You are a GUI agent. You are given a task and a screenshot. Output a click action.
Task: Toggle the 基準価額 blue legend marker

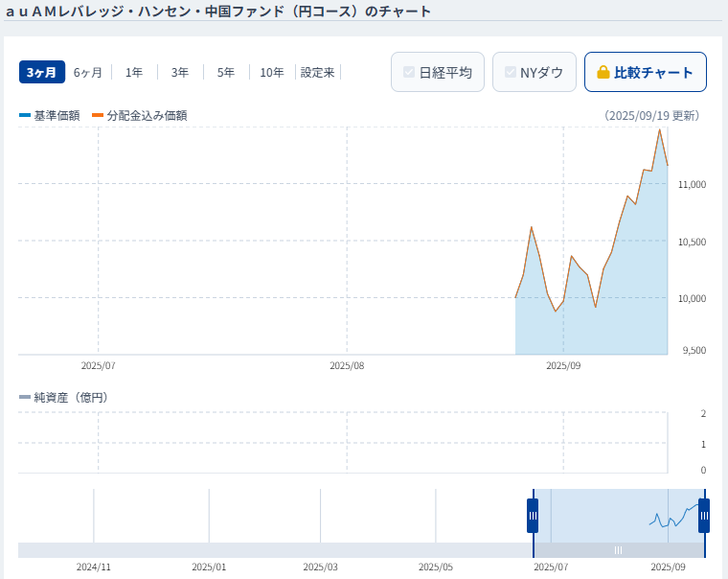point(25,115)
